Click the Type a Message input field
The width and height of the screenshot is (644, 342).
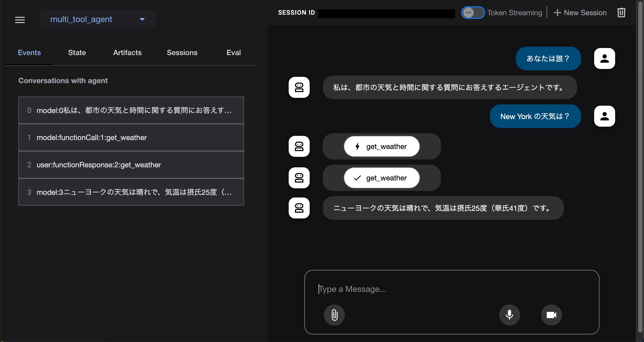coord(446,289)
